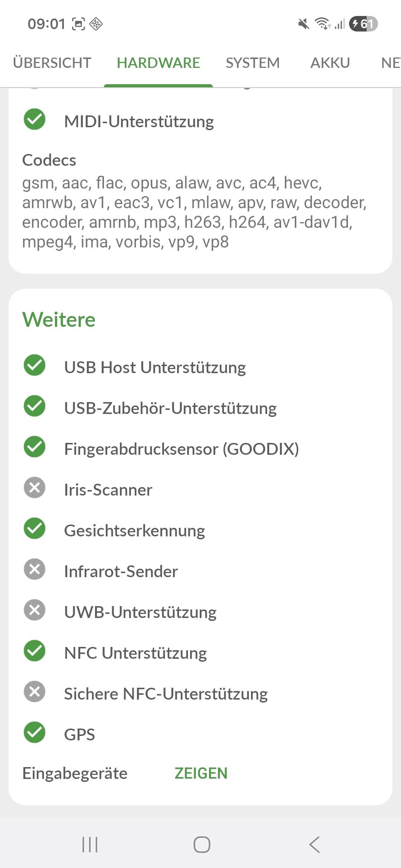Tap the Sichere NFC-Unterstützung cross icon
Screen dimensions: 401x868
click(x=35, y=692)
